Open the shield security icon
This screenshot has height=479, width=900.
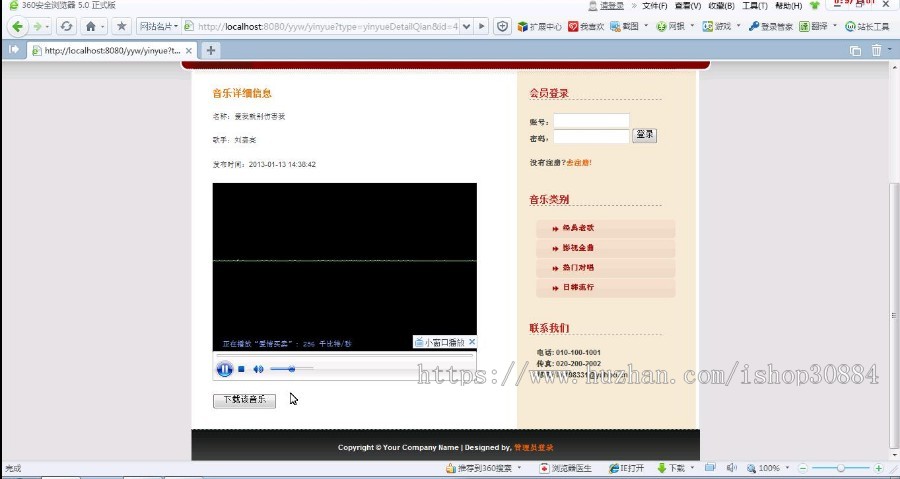pos(502,26)
